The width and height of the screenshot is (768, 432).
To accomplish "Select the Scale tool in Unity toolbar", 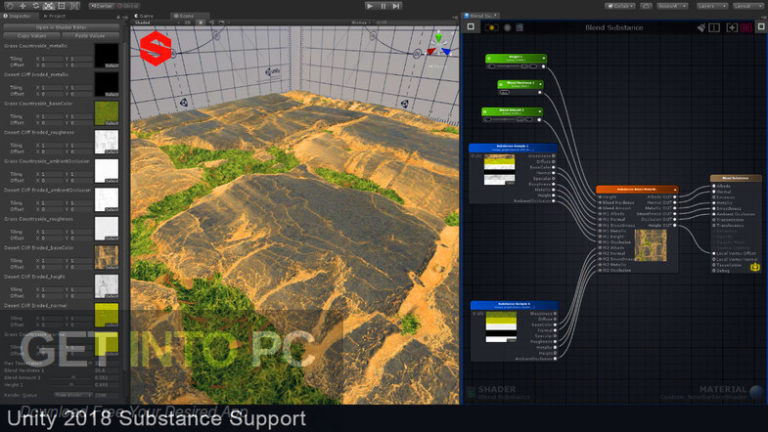I will pyautogui.click(x=48, y=6).
